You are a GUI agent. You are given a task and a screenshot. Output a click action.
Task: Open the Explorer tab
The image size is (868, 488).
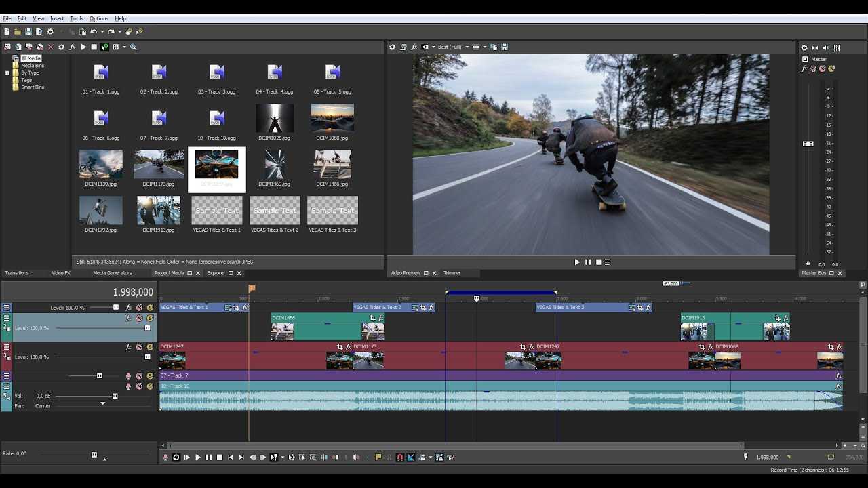[216, 273]
